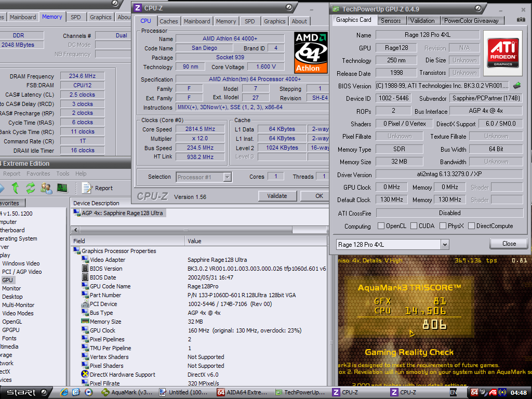
Task: Click the BIOS save chip icon in GPU-Z
Action: pyautogui.click(x=517, y=86)
